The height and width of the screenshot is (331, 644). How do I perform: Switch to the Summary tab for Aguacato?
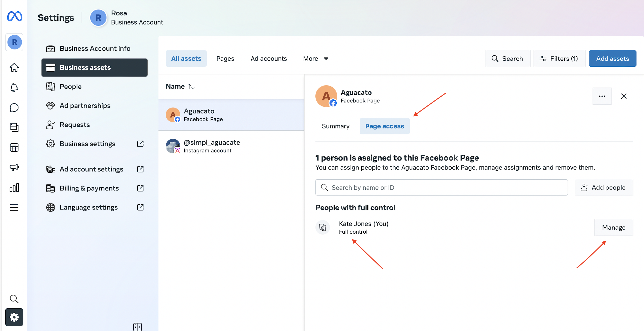(335, 126)
